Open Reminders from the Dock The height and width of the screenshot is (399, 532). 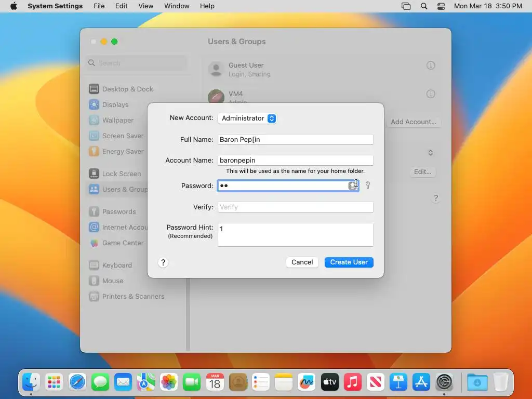pyautogui.click(x=261, y=382)
